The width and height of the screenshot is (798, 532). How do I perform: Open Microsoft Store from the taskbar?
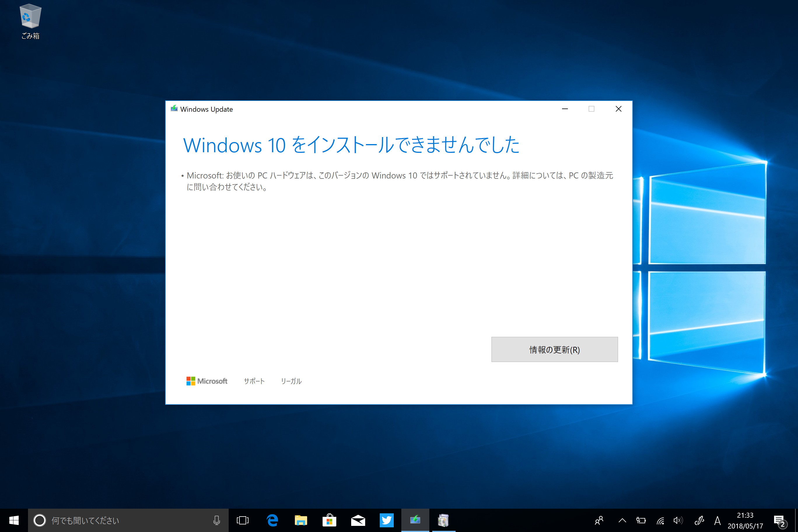tap(329, 520)
